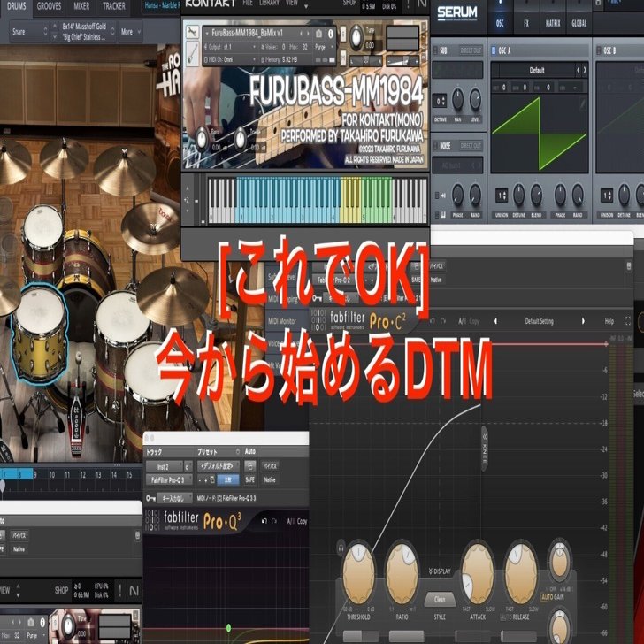Click the OSC A BLEND knob
This screenshot has height=644, width=644.
pyautogui.click(x=536, y=195)
